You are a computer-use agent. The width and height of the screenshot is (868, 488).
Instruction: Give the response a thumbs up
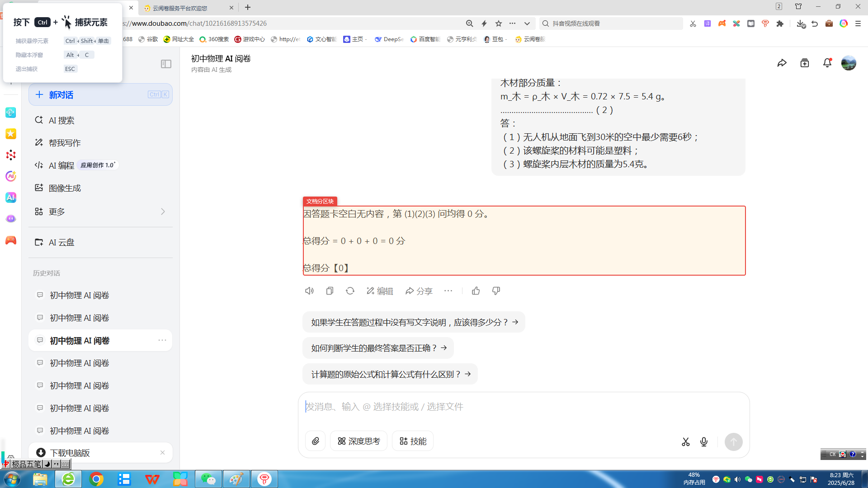[476, 291]
